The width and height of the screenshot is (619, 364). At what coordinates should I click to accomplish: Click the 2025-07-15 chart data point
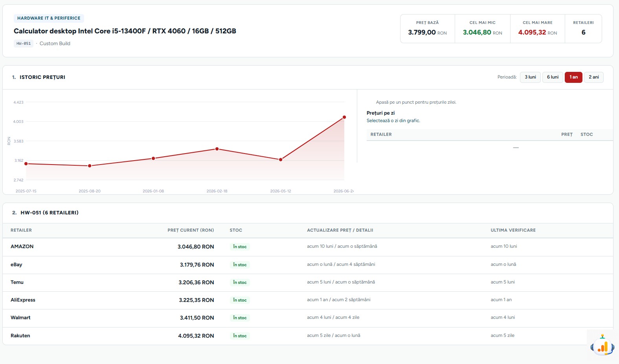pos(26,164)
